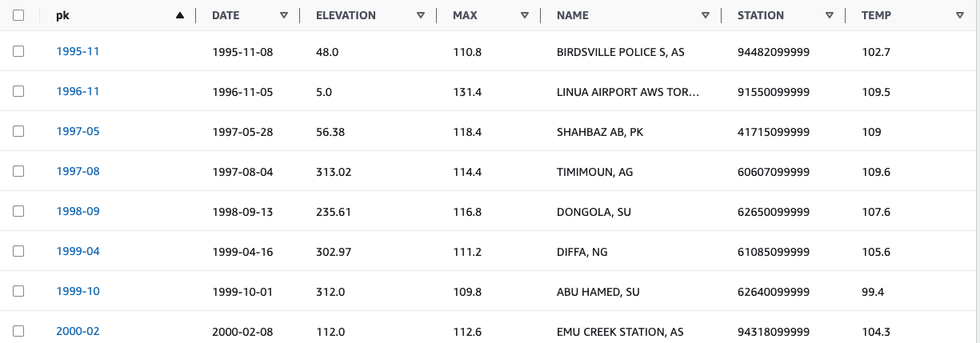Click the ELEVATION column header label
Image resolution: width=980 pixels, height=343 pixels.
346,15
